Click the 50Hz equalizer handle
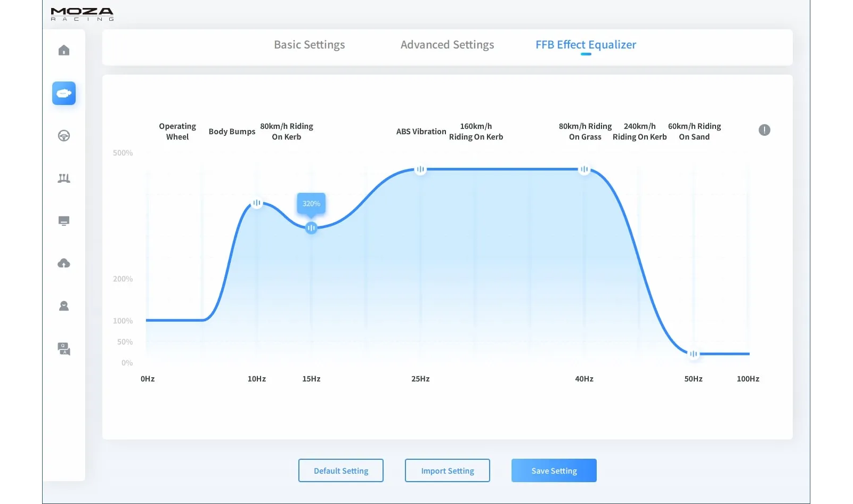 (x=693, y=354)
